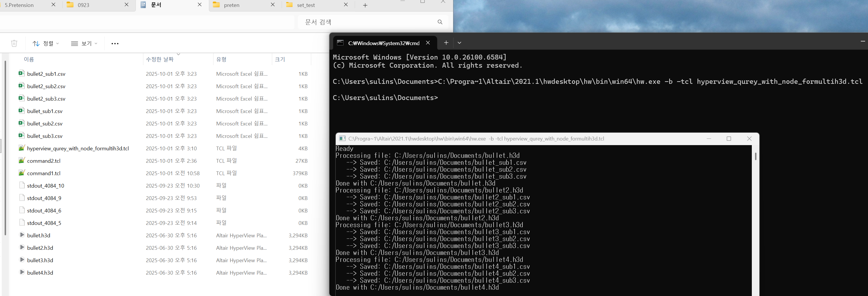This screenshot has width=868, height=296.
Task: Select the file icon of bullet2_sub3.csv
Action: 22,99
